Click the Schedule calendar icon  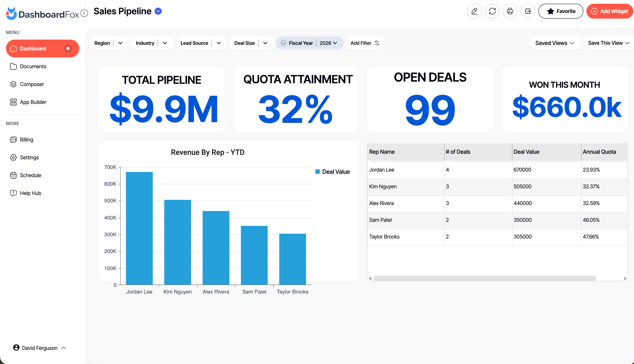coord(13,175)
